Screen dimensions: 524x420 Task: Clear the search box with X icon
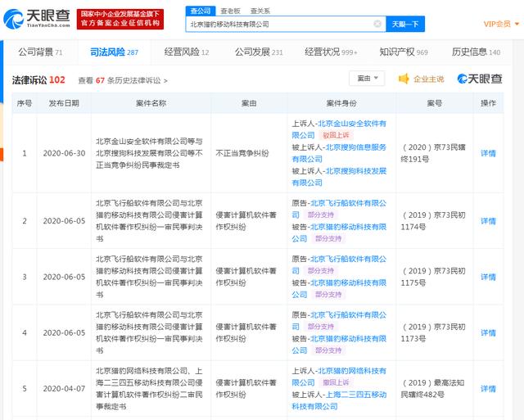(377, 24)
